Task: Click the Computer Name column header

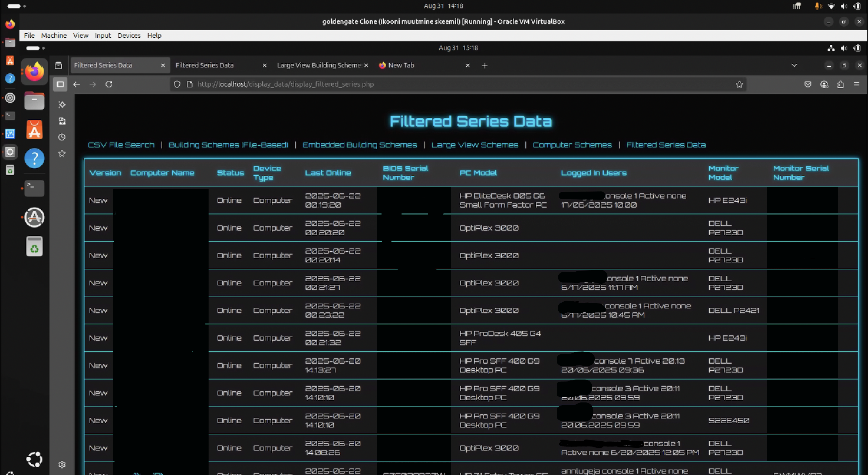Action: (x=162, y=173)
